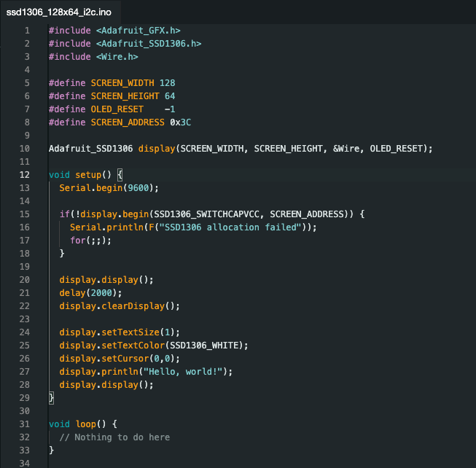Click the SCREEN_WIDTH define name

(x=122, y=83)
